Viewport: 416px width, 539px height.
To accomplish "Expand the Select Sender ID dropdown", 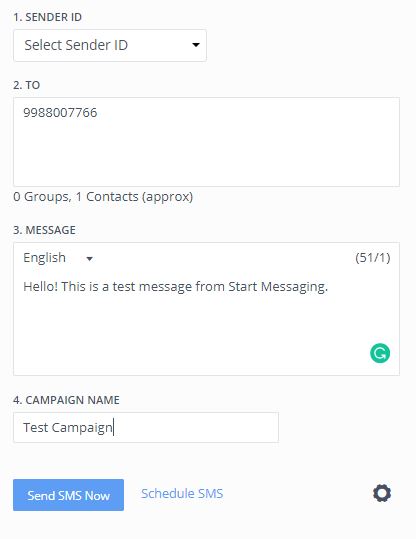I will [110, 45].
